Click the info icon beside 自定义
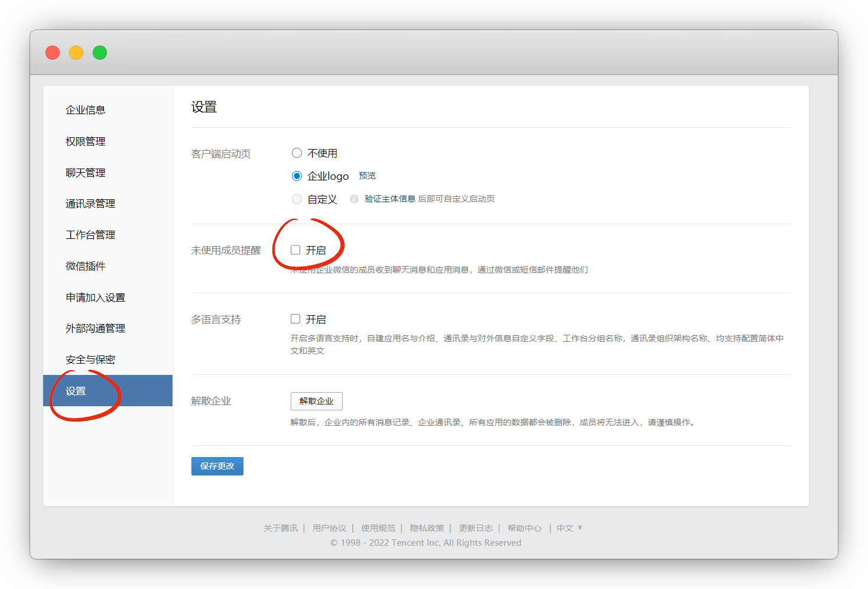This screenshot has width=868, height=589. tap(354, 199)
